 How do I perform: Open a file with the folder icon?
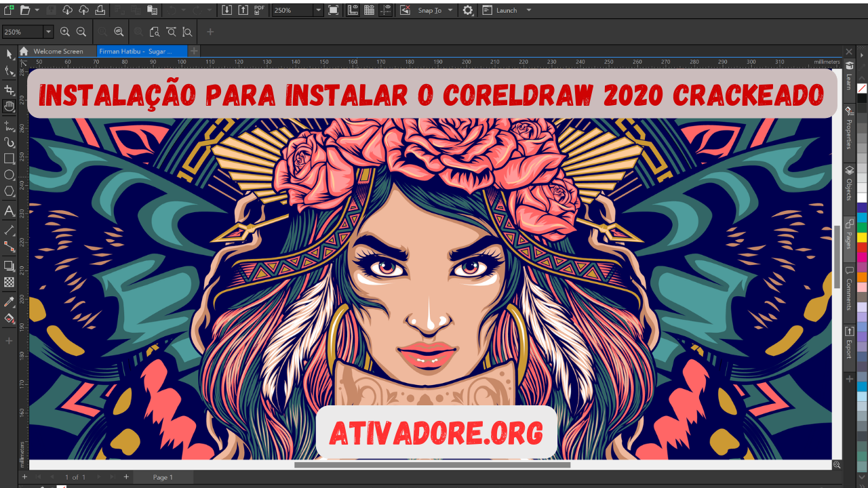tap(25, 10)
